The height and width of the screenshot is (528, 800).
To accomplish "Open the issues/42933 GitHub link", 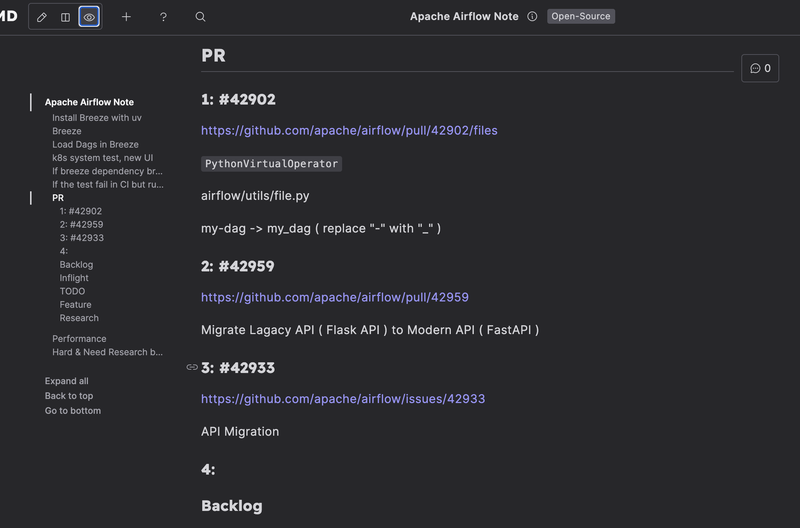I will [343, 399].
